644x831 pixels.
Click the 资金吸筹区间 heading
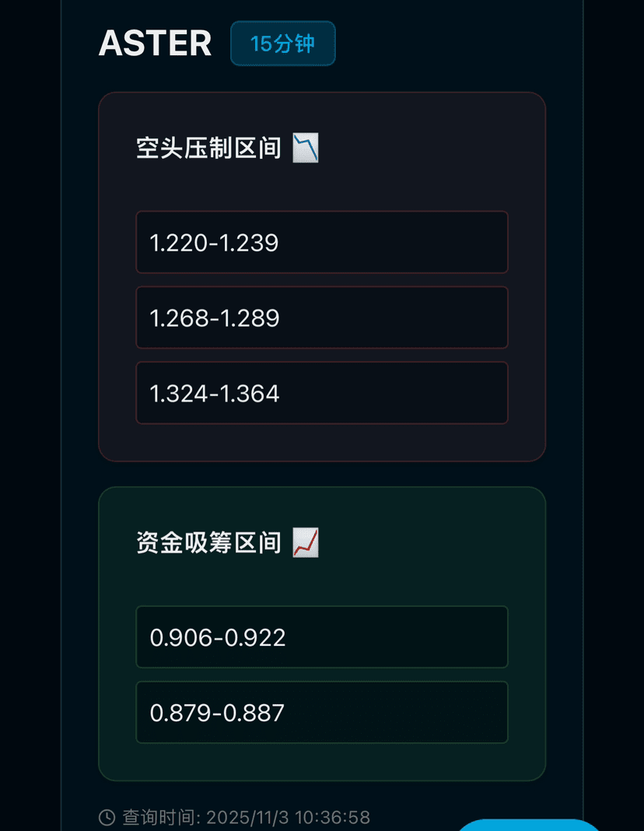point(208,543)
